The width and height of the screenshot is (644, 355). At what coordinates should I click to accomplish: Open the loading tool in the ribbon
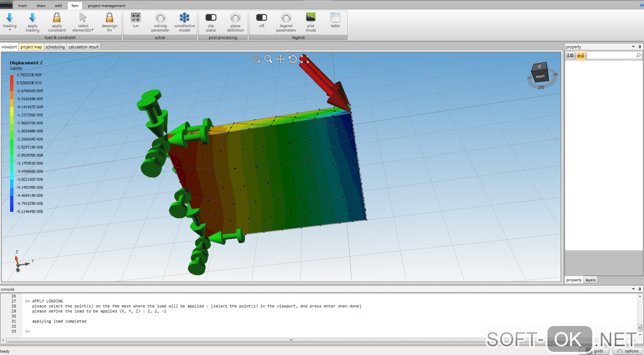(x=10, y=21)
